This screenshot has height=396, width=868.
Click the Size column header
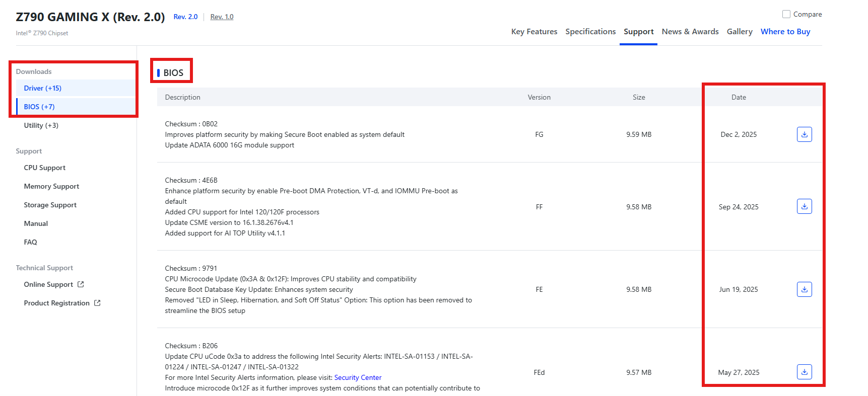[x=639, y=97]
